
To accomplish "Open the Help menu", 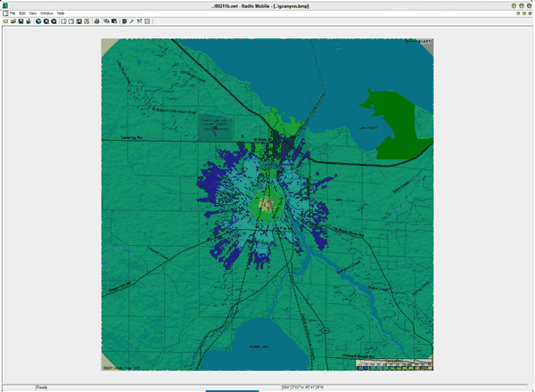I will [x=61, y=13].
